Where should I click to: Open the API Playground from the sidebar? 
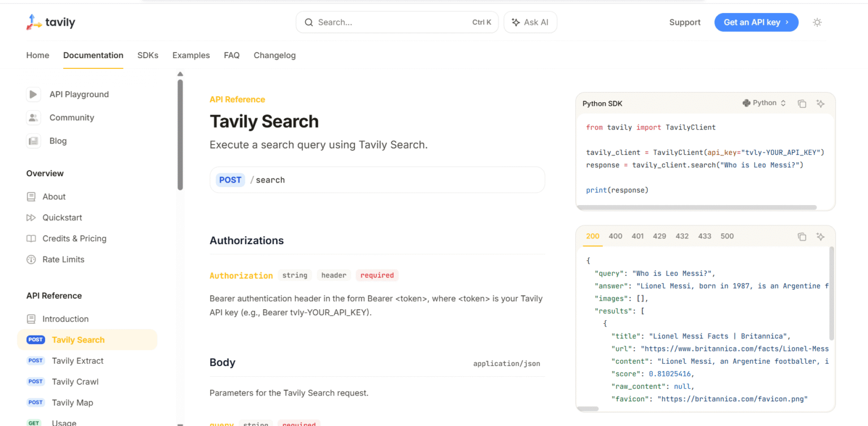[79, 94]
